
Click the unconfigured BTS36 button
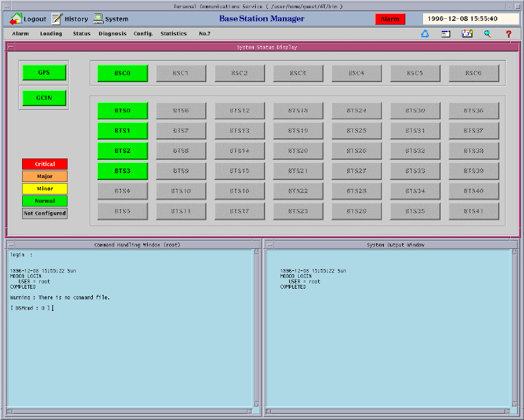473,111
